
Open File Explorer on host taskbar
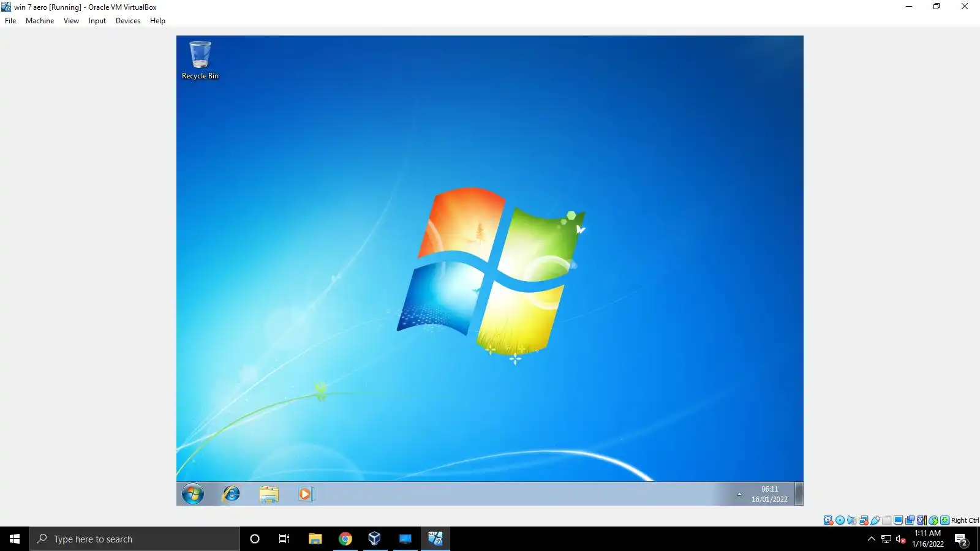coord(315,539)
